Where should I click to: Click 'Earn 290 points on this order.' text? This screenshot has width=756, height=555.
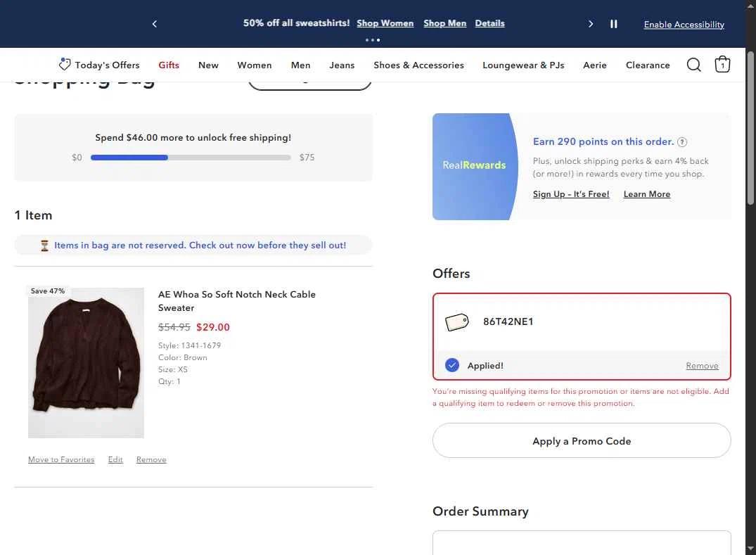[603, 142]
